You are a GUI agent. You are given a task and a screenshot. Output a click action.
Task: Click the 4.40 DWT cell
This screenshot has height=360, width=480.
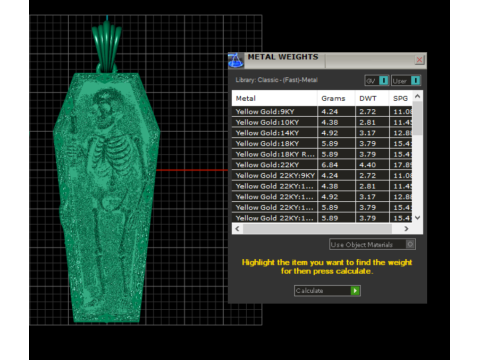point(372,165)
